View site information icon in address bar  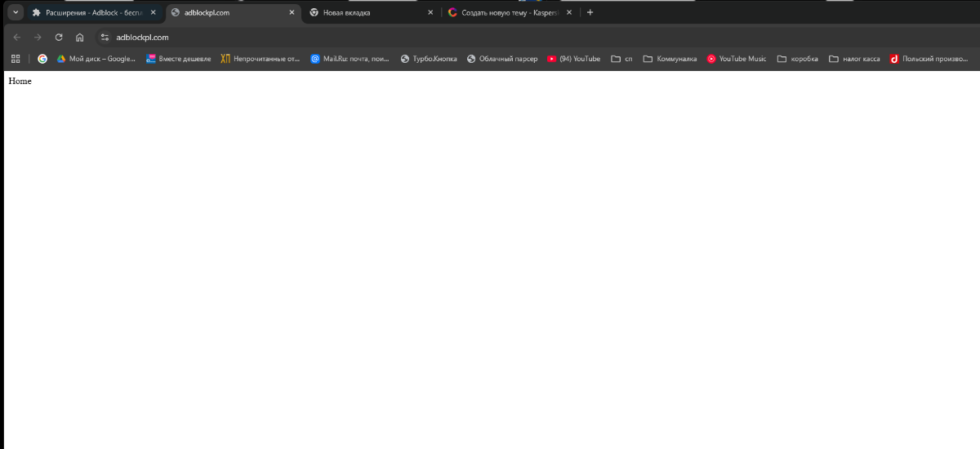click(x=105, y=37)
